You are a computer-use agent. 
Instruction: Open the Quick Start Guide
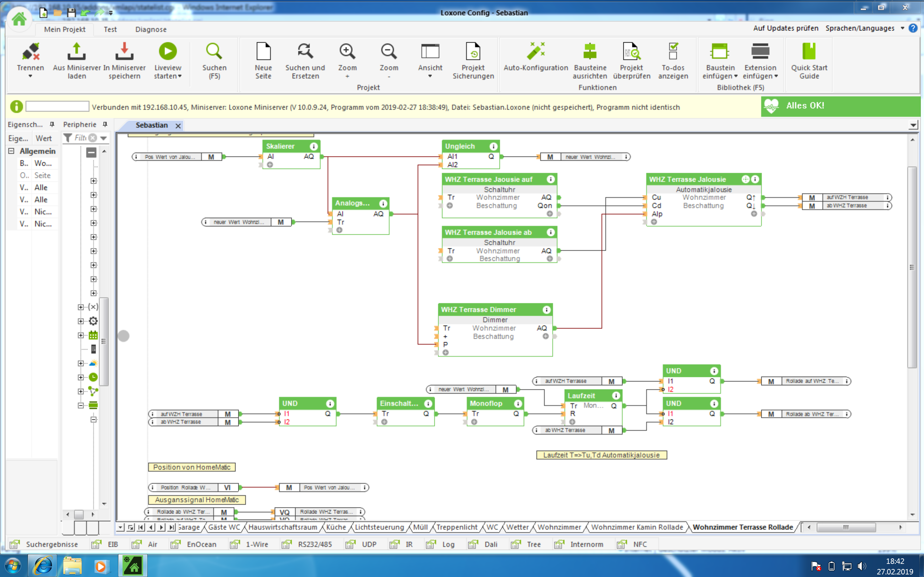[x=809, y=52]
